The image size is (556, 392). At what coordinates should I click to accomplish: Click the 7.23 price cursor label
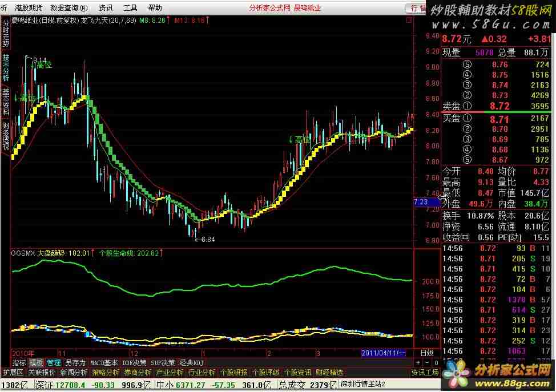tap(427, 202)
